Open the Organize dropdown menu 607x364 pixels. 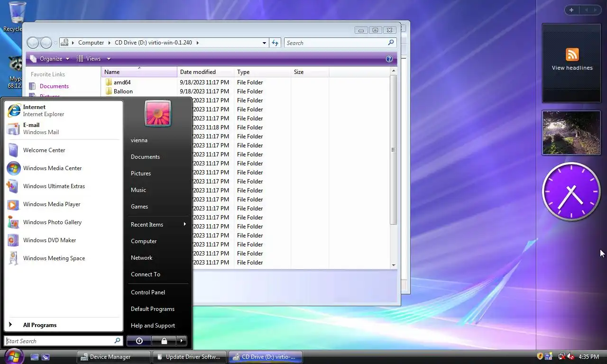(x=49, y=59)
